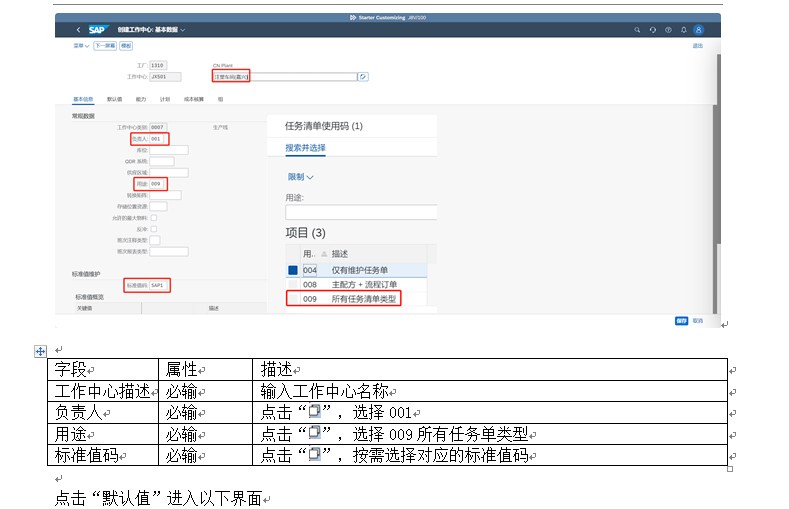
Task: Open the 创建工作中心 title dropdown arrow
Action: [x=183, y=30]
